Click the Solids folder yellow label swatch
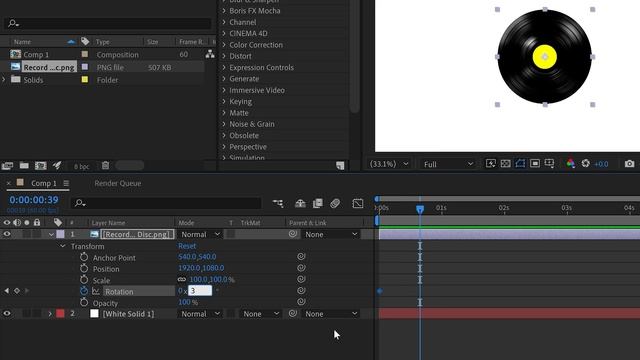The width and height of the screenshot is (640, 360). coord(85,80)
